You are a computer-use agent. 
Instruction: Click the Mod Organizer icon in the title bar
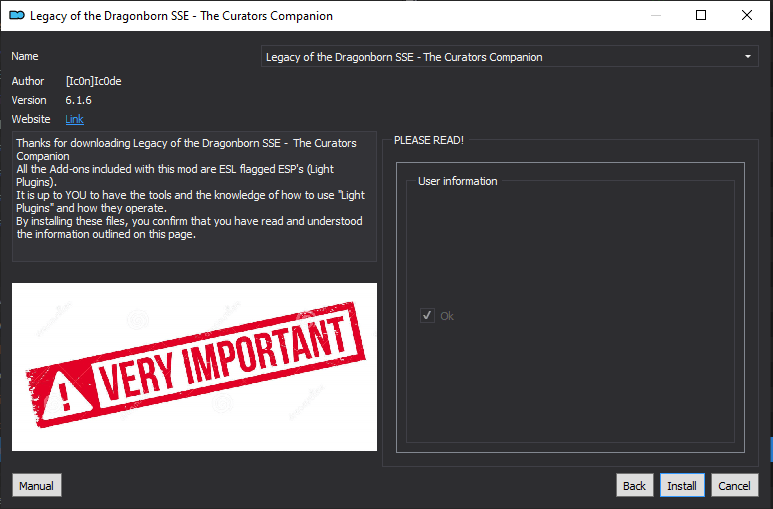point(17,15)
